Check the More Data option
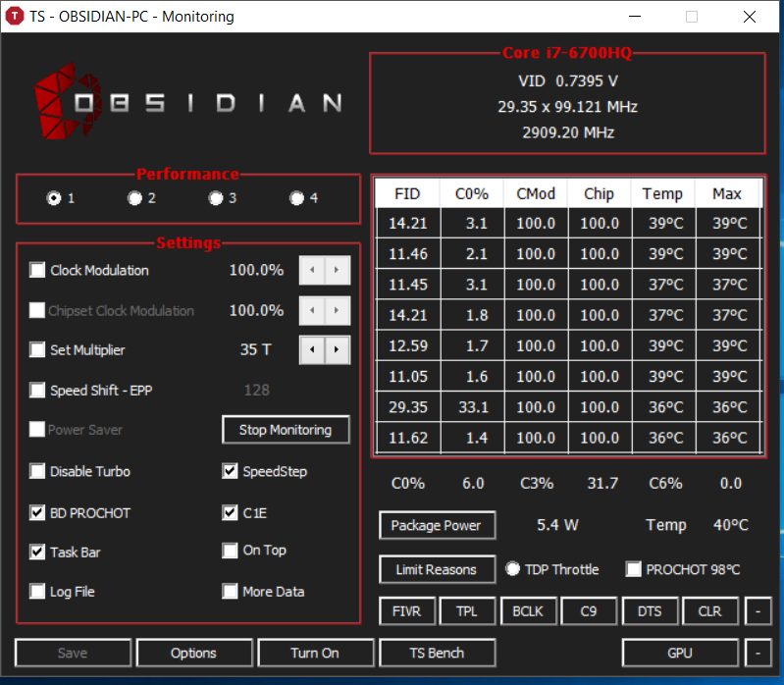The width and height of the screenshot is (784, 685). pyautogui.click(x=230, y=591)
